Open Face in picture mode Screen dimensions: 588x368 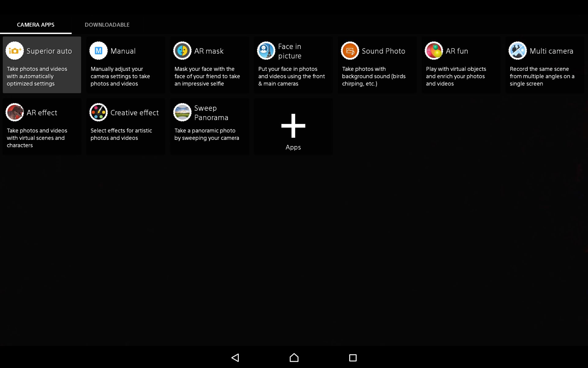tap(293, 64)
